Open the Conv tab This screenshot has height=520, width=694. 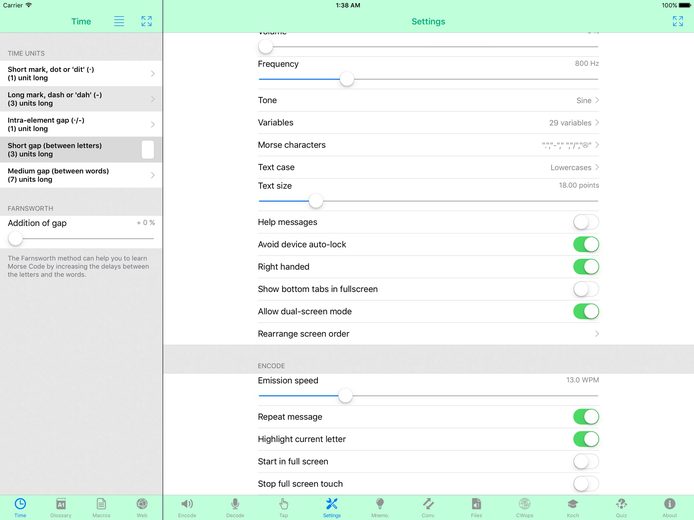[x=428, y=507]
